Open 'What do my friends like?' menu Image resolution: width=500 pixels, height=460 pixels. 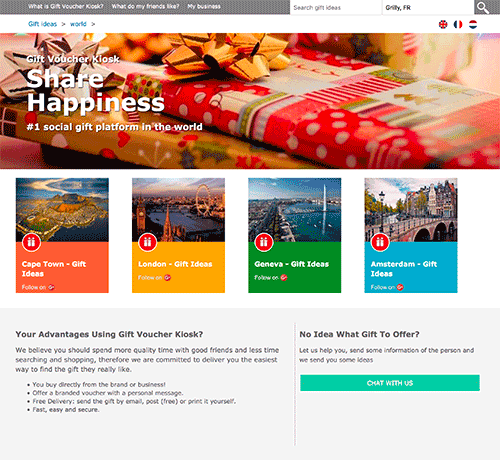point(145,6)
